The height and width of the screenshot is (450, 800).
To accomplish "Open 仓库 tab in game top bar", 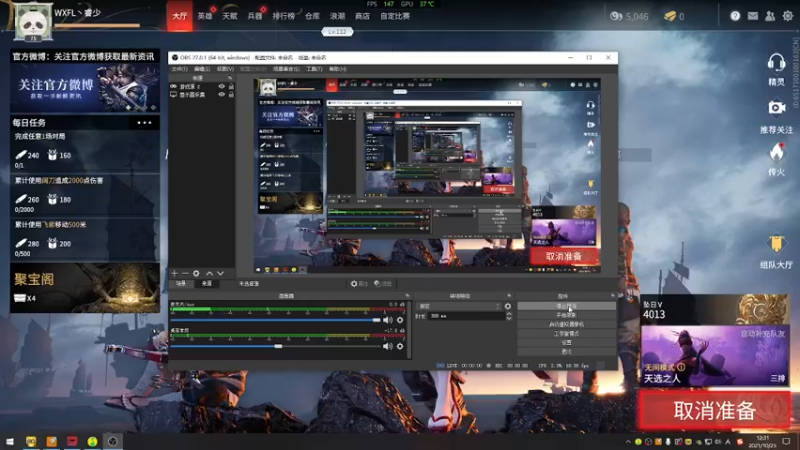I will (x=312, y=16).
